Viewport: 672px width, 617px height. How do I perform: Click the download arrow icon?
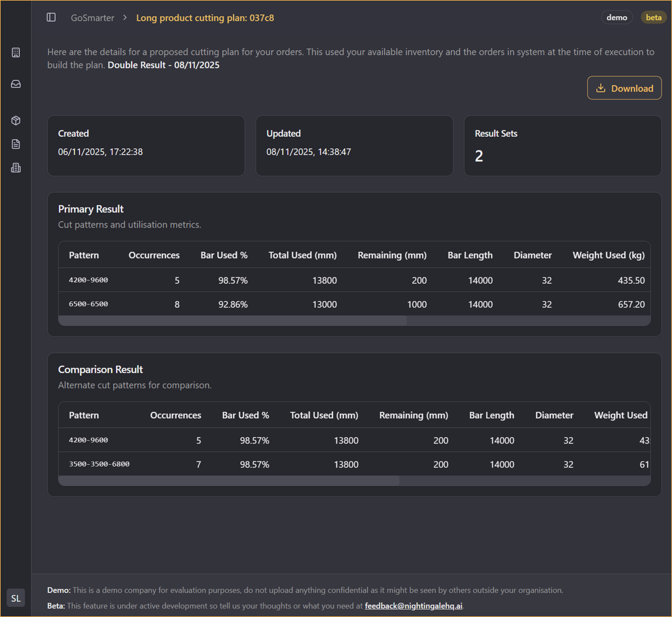tap(601, 88)
